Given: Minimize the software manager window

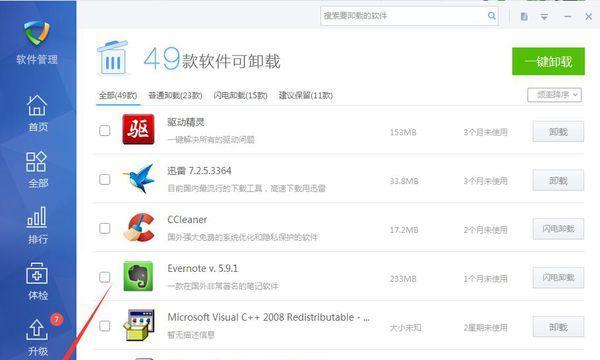Looking at the screenshot, I should 567,17.
